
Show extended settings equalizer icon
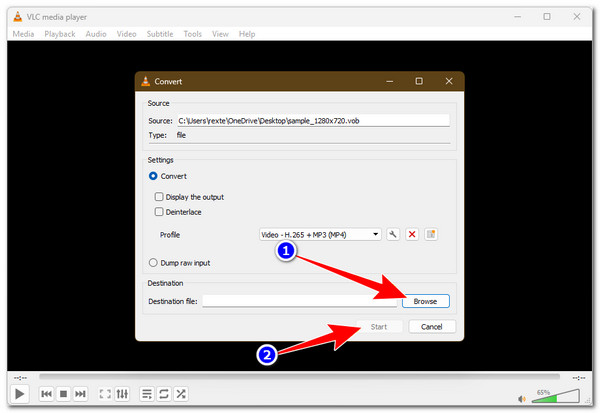[x=121, y=394]
